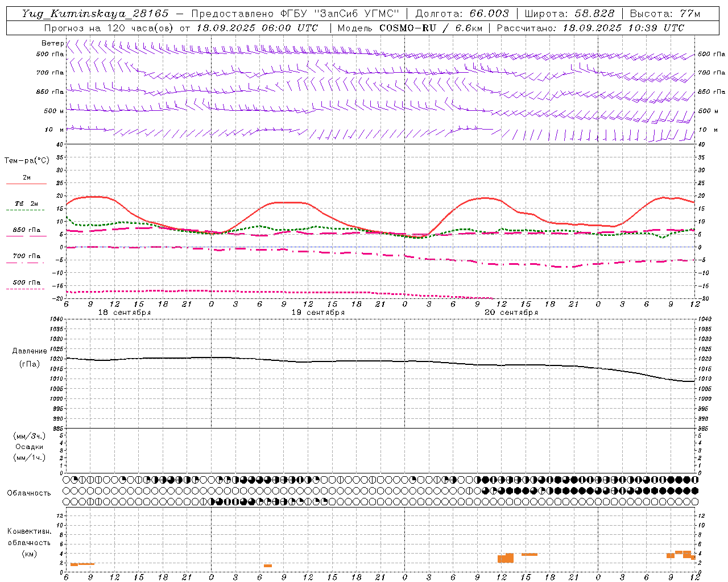Screen dimensions: 728x582
Task: Click the "20 сентября" date label
Action: (x=511, y=313)
